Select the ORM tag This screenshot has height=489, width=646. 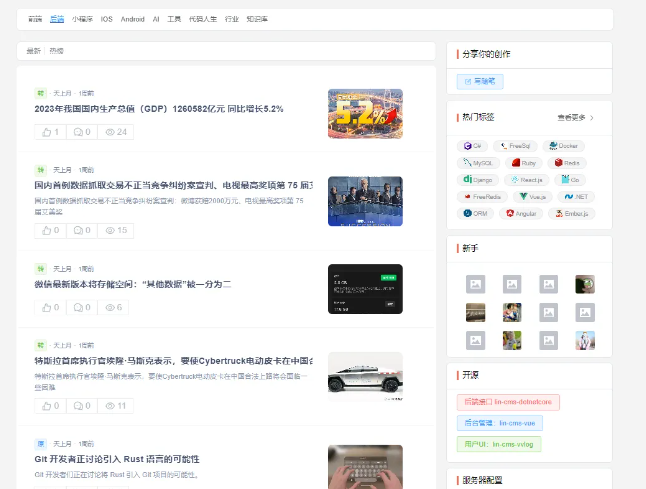pos(475,213)
